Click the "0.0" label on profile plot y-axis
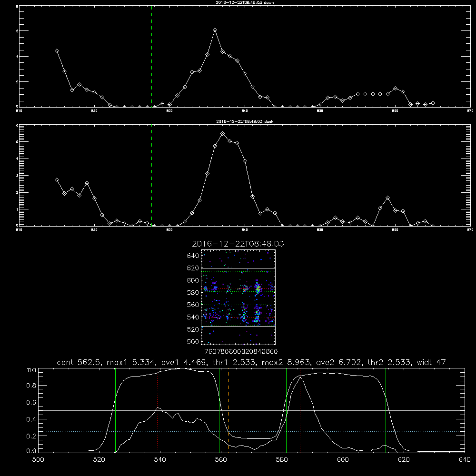 [x=31, y=451]
